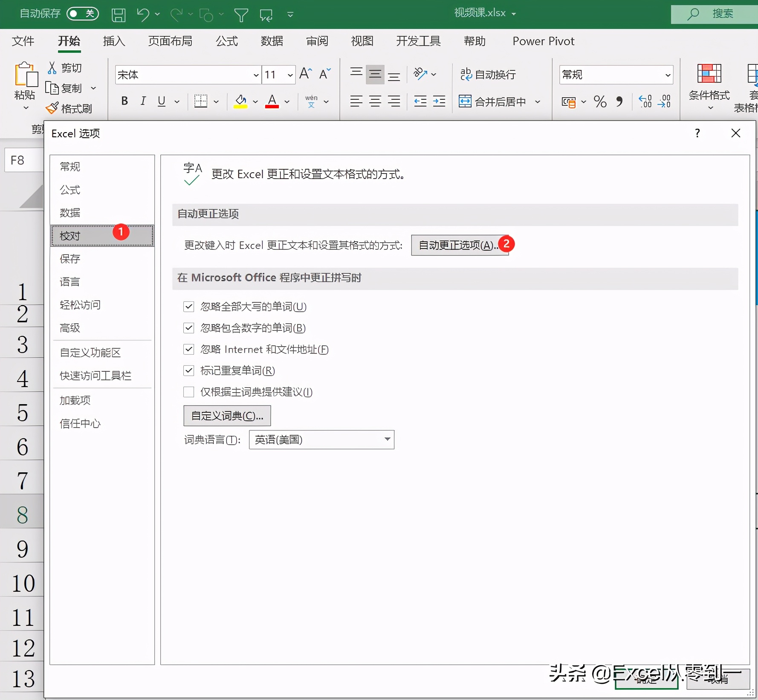The image size is (758, 700).
Task: Toggle the AutoSave (自动保存) switch
Action: point(83,14)
